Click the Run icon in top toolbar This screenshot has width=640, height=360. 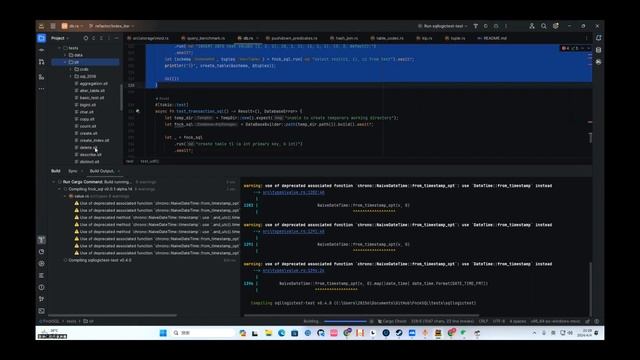coord(486,26)
